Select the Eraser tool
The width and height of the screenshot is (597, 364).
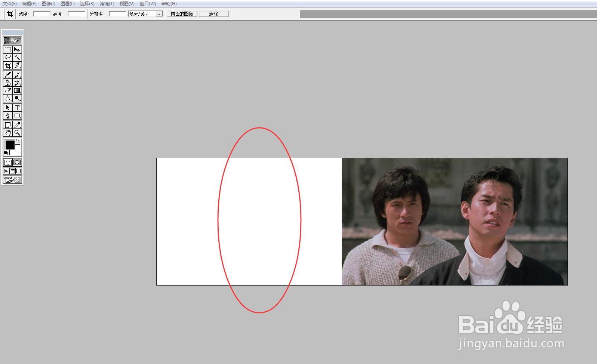(8, 90)
